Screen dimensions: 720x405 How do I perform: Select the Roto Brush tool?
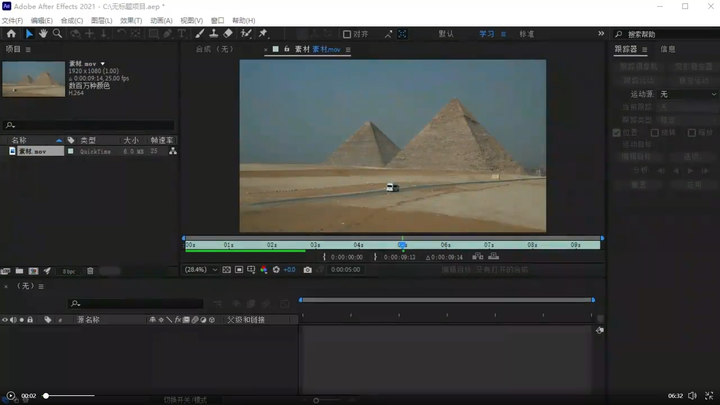coord(246,34)
